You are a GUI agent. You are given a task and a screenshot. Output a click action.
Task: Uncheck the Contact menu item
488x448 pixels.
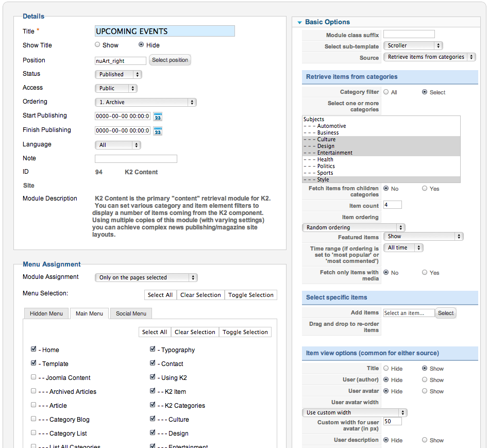153,363
